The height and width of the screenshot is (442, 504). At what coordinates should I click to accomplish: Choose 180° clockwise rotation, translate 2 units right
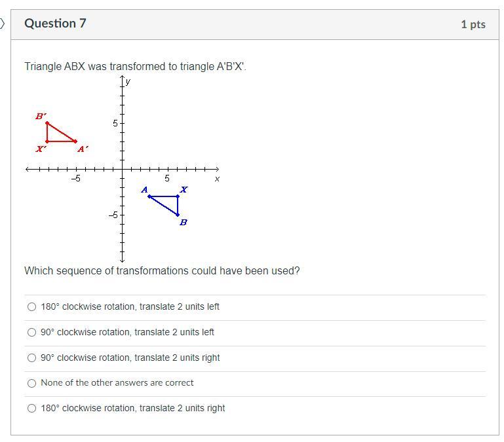pyautogui.click(x=31, y=409)
